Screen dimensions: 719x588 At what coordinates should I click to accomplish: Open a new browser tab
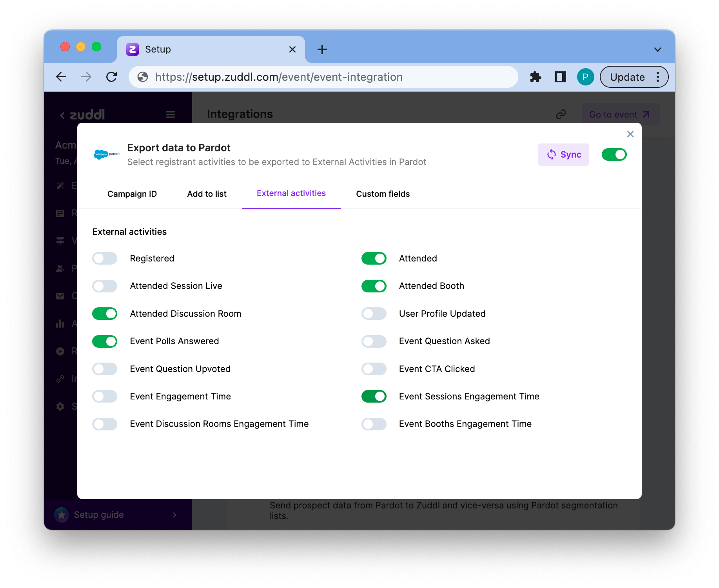(x=322, y=49)
